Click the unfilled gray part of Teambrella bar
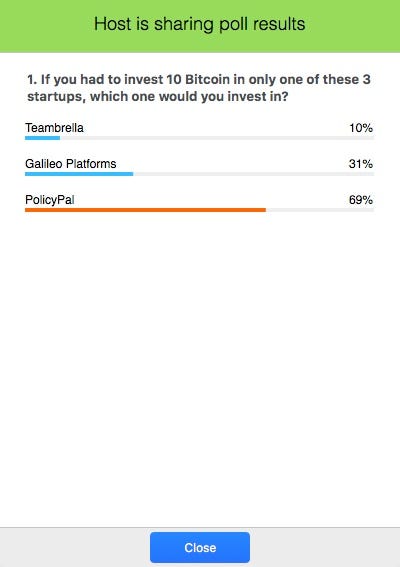 [x=217, y=138]
